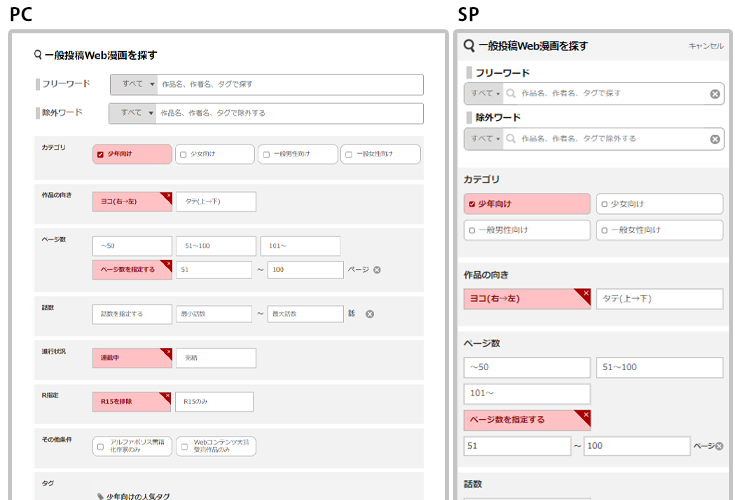
Task: Expand the すべて dropdown in SP フリーワード
Action: coord(484,94)
